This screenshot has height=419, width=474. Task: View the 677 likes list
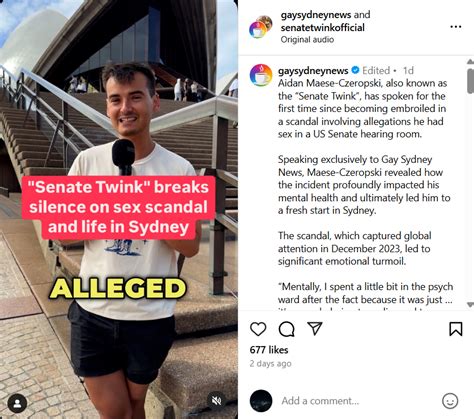pos(269,350)
